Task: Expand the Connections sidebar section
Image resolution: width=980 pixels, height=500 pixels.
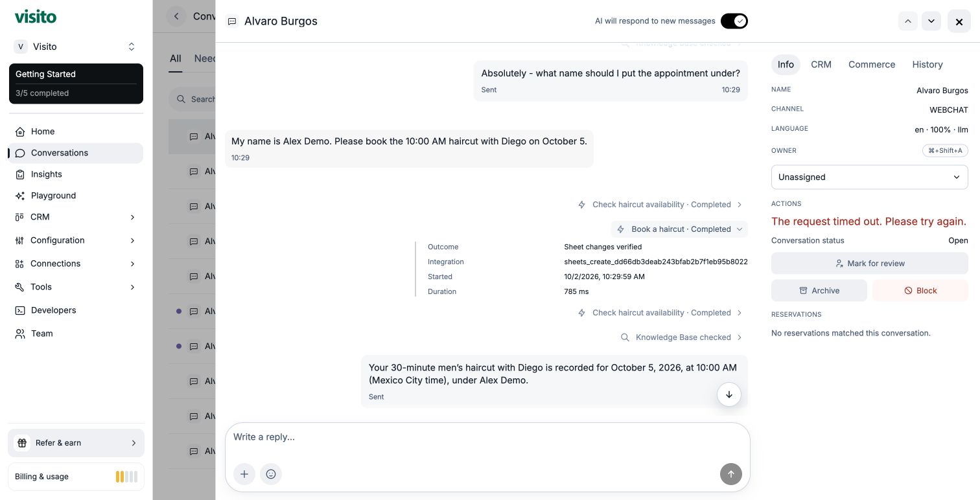Action: (76, 264)
